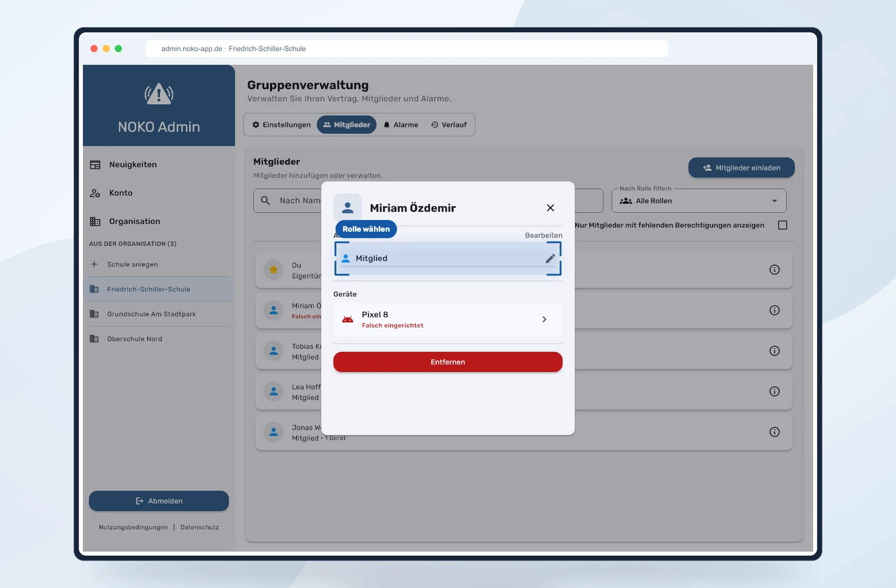Click the AUS DER ORGANISATION (3) label
The image size is (896, 588).
[x=133, y=244]
